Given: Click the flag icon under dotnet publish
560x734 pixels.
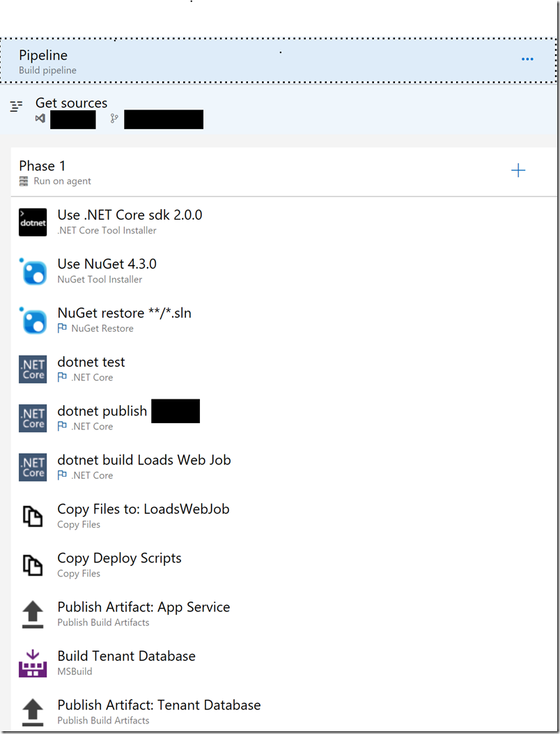Looking at the screenshot, I should pyautogui.click(x=62, y=426).
